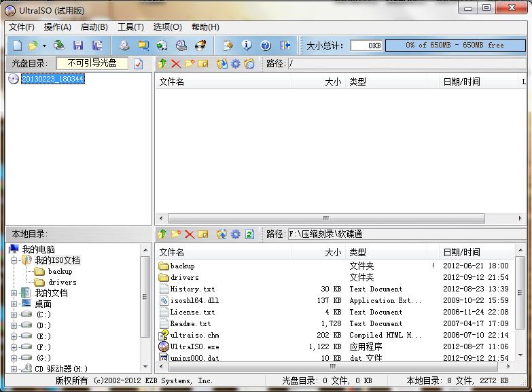Viewport: 532px width, 392px height.
Task: Click the Save (floppy disk) toolbar icon
Action: tap(78, 46)
